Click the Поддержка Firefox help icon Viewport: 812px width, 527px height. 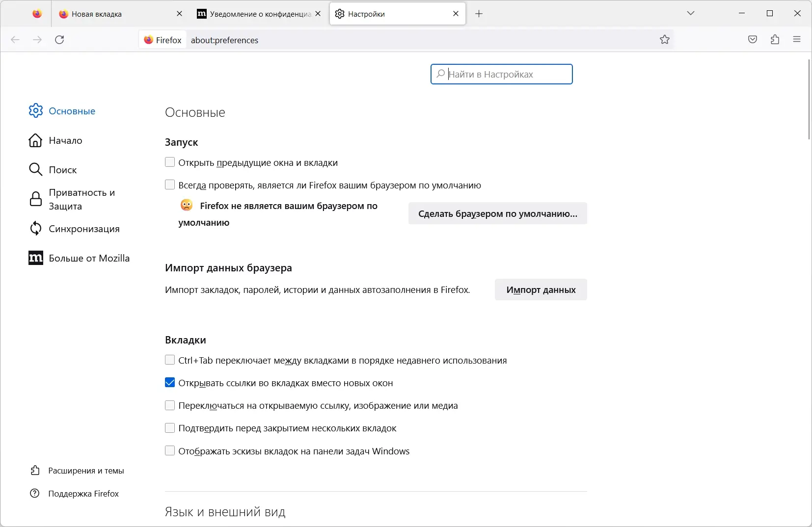tap(34, 493)
